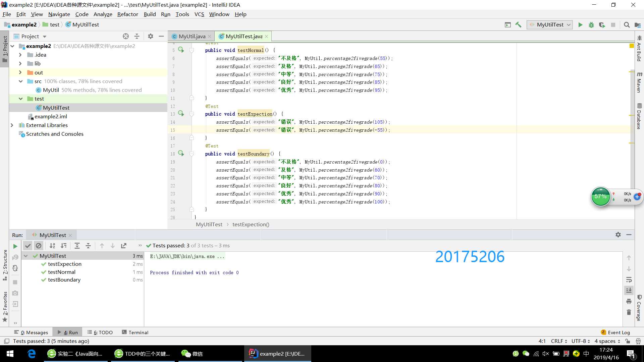This screenshot has width=644, height=362.
Task: Open the Project Structure icon in the top toolbar
Action: (x=638, y=25)
